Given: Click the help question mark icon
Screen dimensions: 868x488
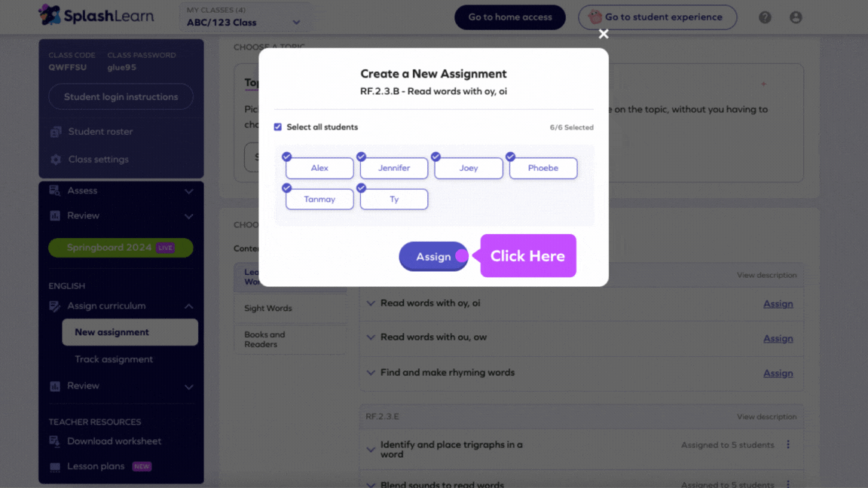Looking at the screenshot, I should [x=765, y=17].
